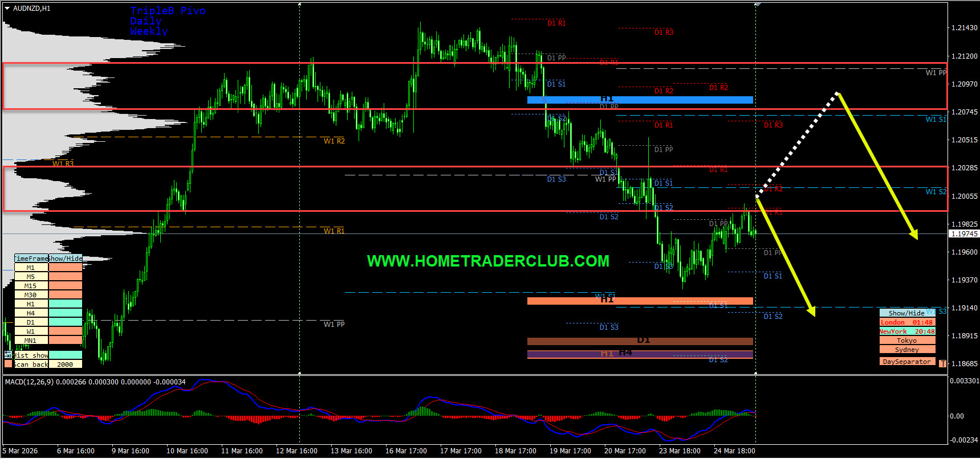Click the orange H1 demand zone bar
This screenshot has height=459, width=980.
pos(640,301)
